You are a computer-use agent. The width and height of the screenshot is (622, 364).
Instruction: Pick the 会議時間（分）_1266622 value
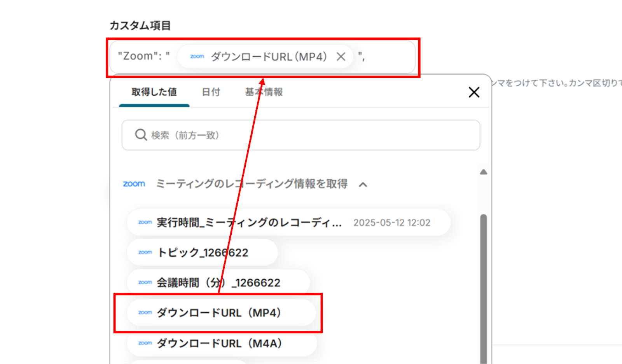coord(218,282)
